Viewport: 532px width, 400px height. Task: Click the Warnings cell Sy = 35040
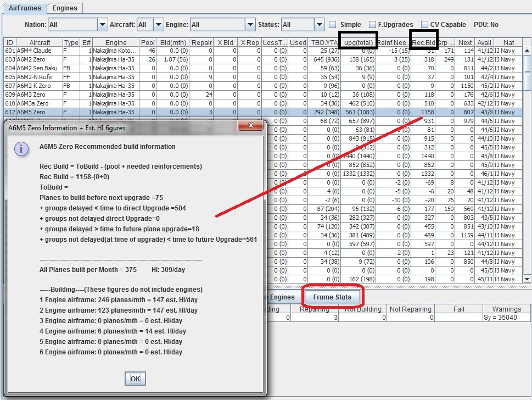506,318
